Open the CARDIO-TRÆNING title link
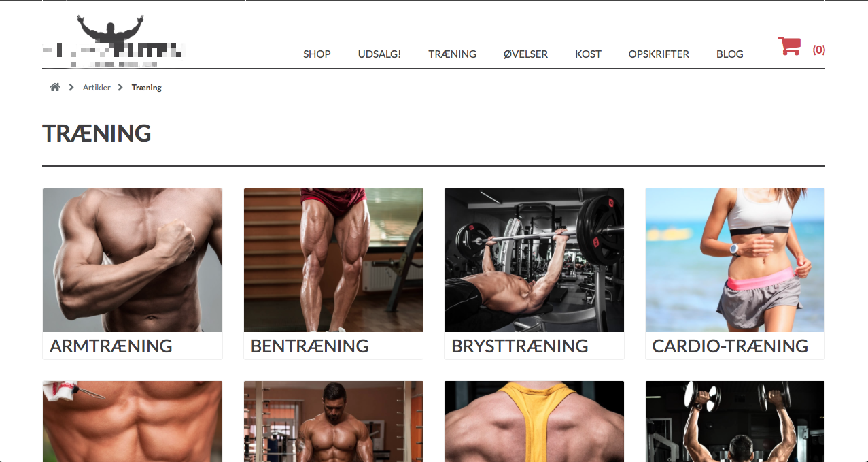The image size is (868, 462). coord(730,346)
